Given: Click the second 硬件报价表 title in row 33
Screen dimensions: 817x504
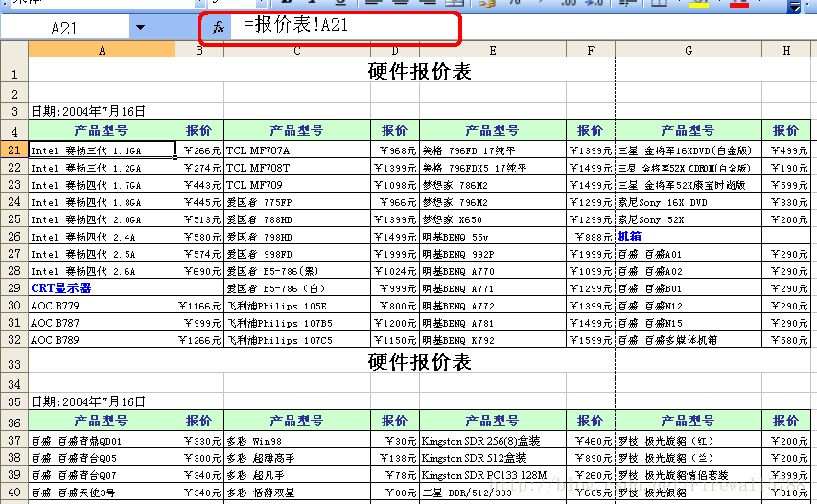Looking at the screenshot, I should (419, 362).
